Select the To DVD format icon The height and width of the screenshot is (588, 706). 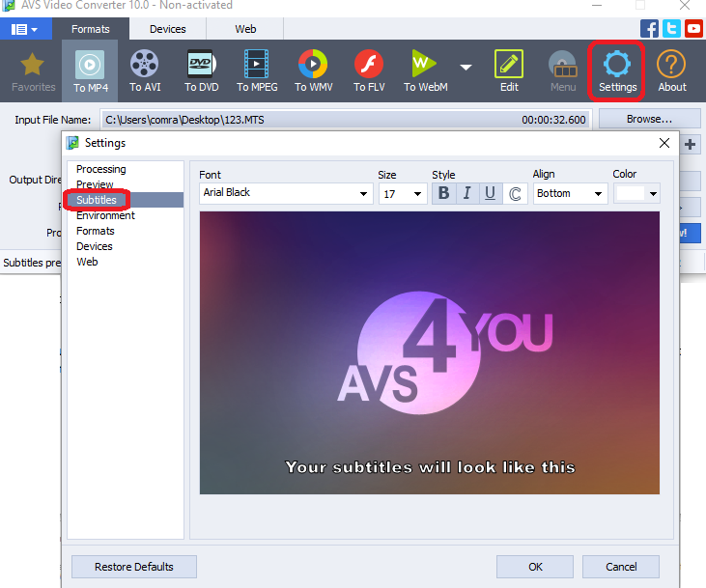click(x=201, y=71)
